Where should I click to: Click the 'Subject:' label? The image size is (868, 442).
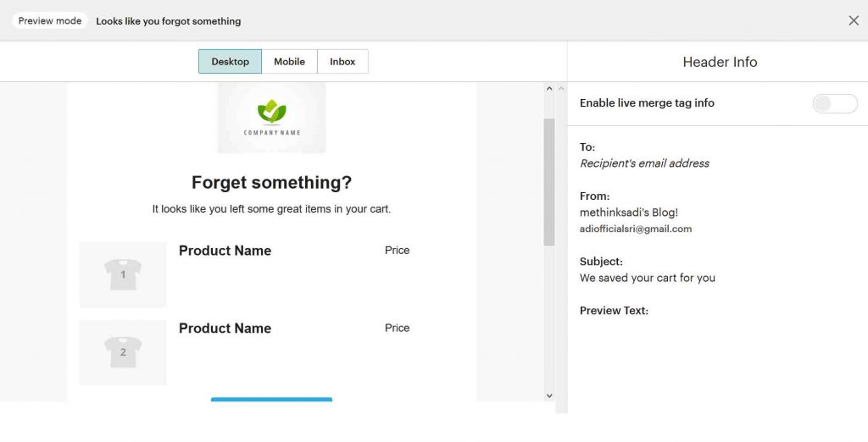coord(601,262)
